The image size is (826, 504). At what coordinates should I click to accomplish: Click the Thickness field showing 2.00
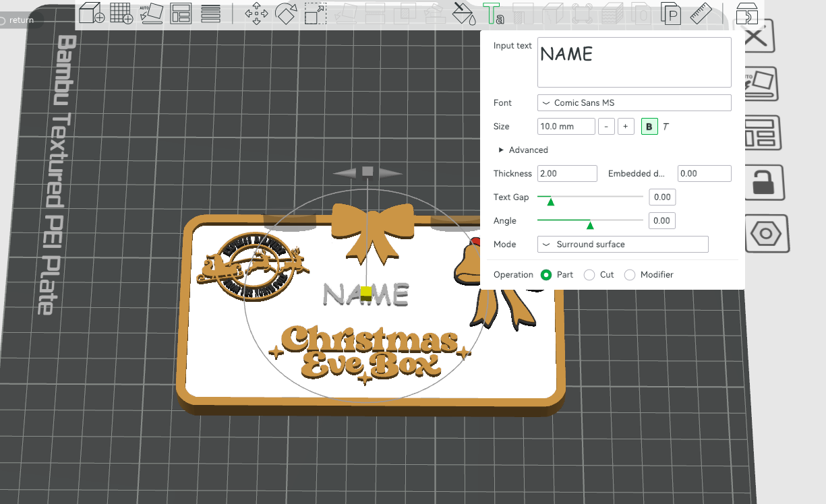(x=567, y=174)
